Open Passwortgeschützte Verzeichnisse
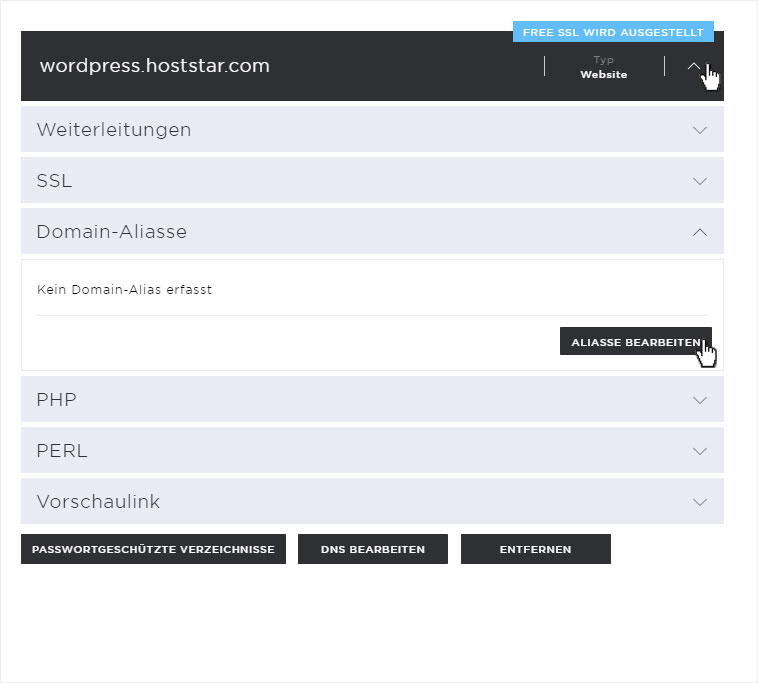This screenshot has height=683, width=758. click(x=153, y=549)
